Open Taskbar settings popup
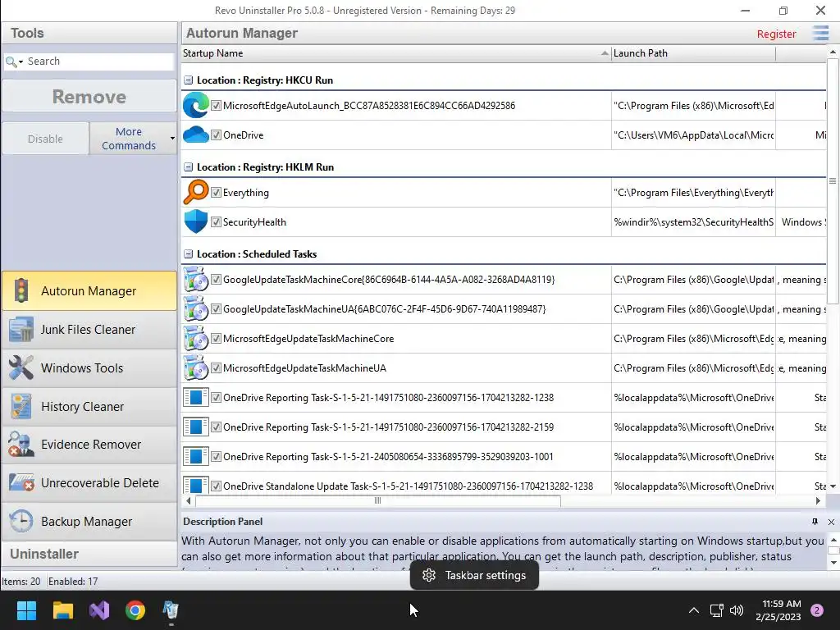840x630 pixels. [474, 575]
